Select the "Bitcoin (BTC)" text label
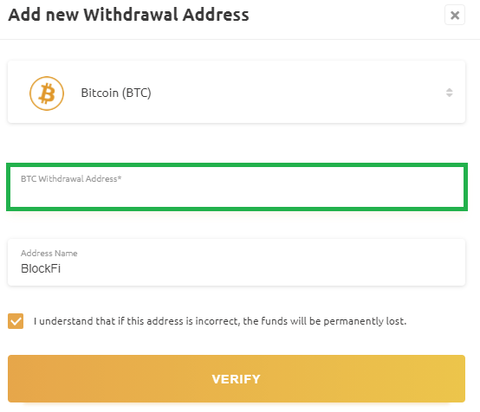Screen dimensions: 480x412 [x=116, y=93]
